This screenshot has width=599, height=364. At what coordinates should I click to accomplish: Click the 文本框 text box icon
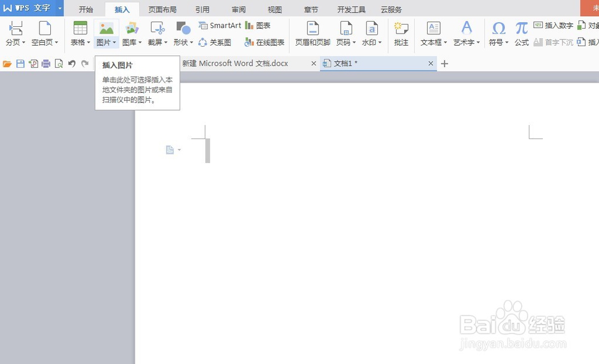tap(433, 28)
